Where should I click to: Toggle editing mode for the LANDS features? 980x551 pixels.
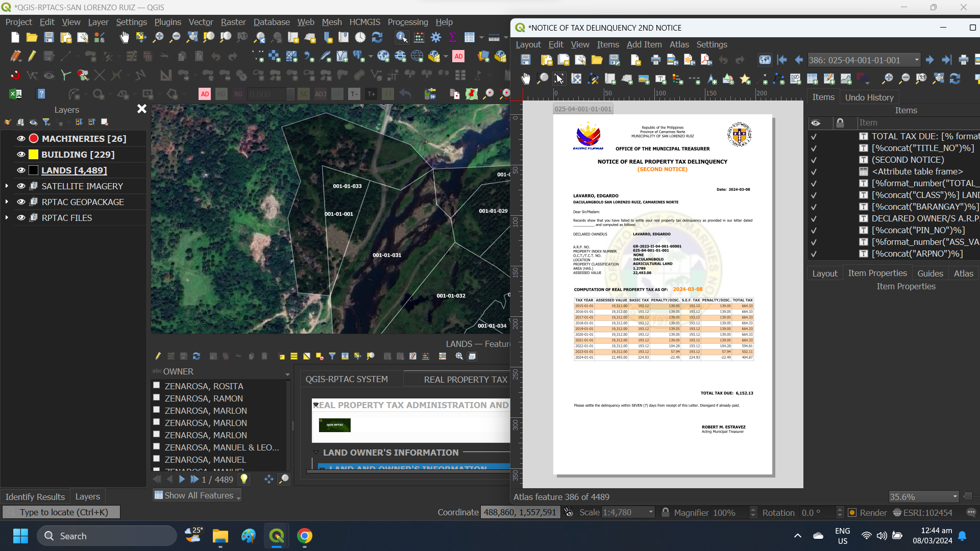158,356
